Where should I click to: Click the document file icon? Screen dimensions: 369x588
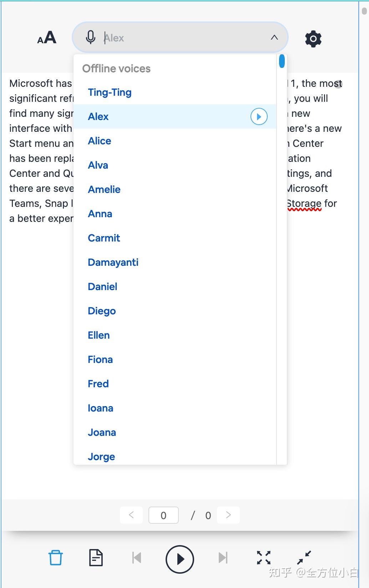tap(96, 558)
